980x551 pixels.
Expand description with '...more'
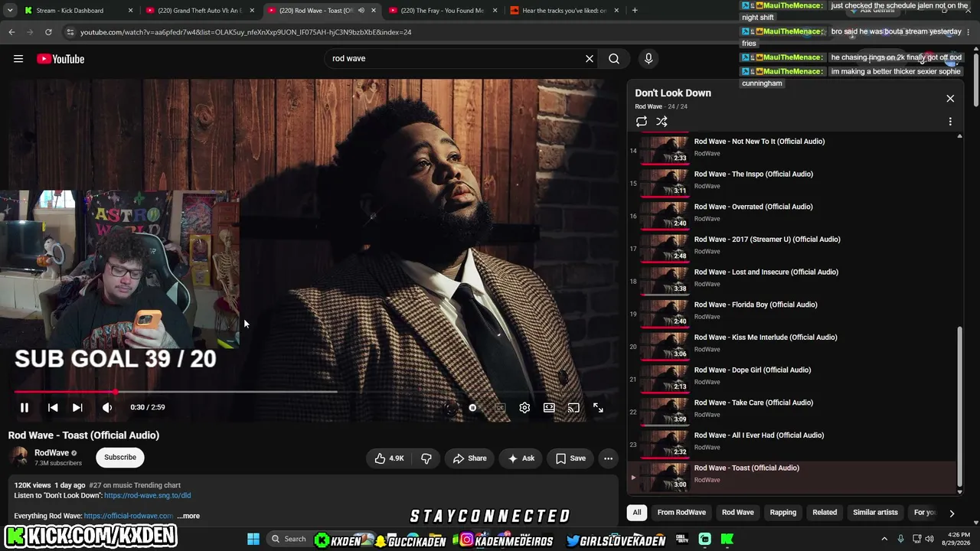(188, 516)
